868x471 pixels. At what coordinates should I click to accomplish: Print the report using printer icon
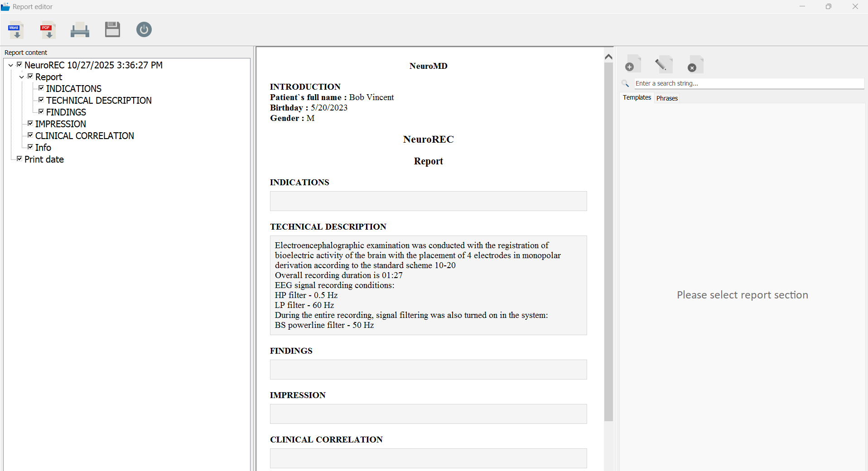80,30
